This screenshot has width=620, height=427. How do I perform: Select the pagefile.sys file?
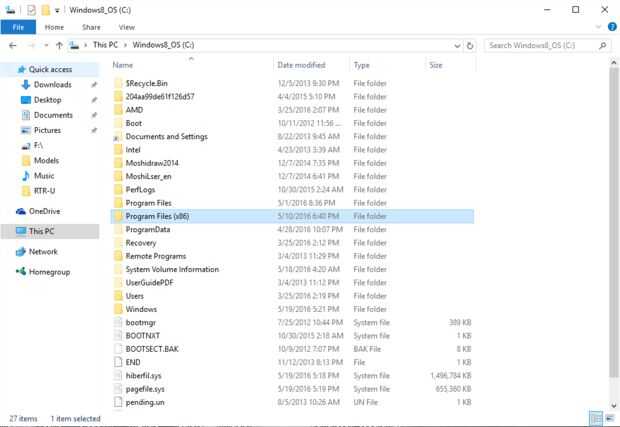145,389
